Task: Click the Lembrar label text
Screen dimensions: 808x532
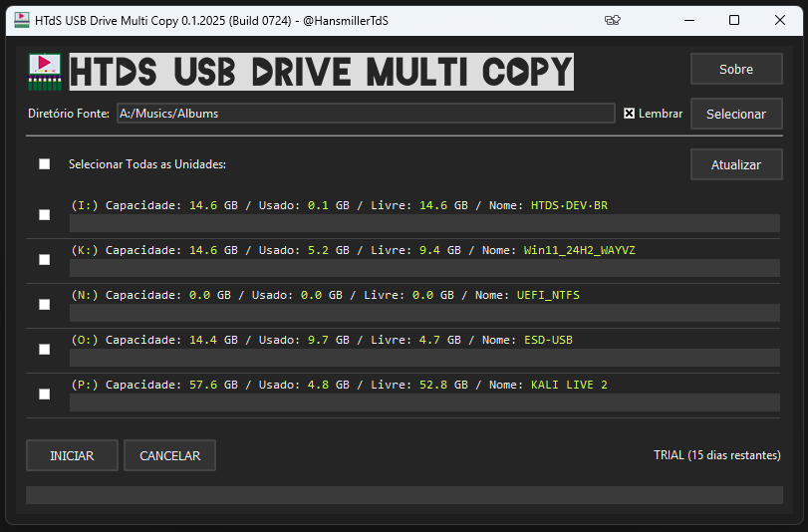Action: click(x=661, y=114)
